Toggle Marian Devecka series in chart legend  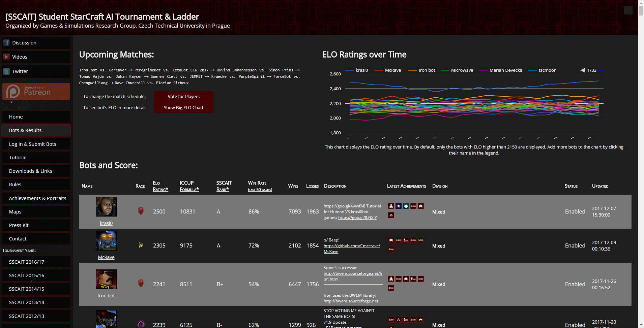point(501,70)
